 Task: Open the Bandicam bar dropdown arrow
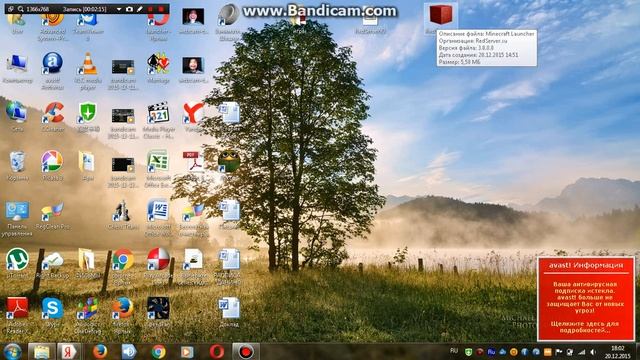tap(119, 9)
